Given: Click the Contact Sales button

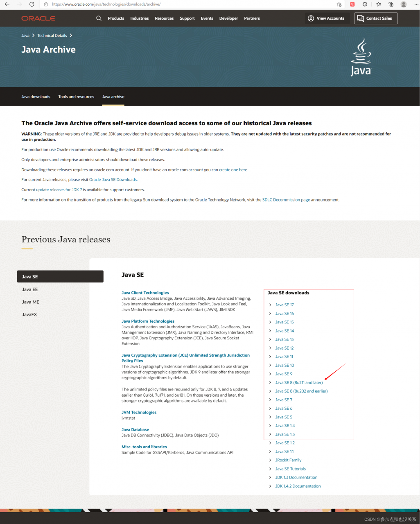Looking at the screenshot, I should tap(376, 18).
